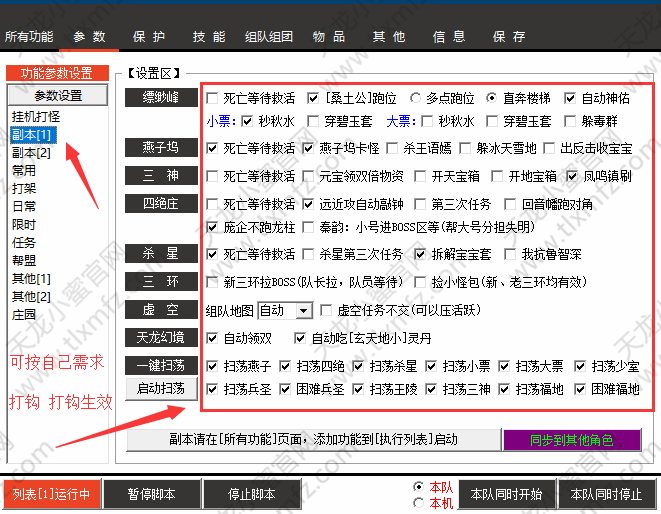
Task: Open 任务 in the side list
Action: click(24, 242)
